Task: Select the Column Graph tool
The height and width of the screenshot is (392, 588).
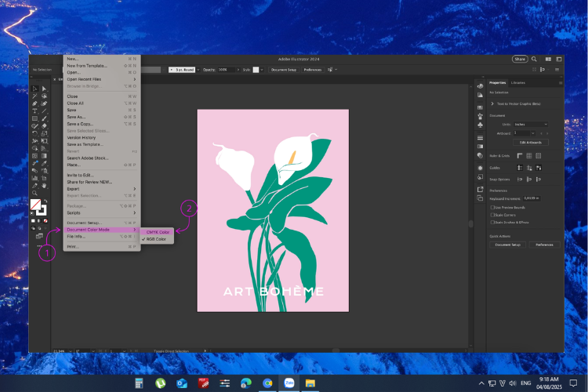Action: pos(34,178)
